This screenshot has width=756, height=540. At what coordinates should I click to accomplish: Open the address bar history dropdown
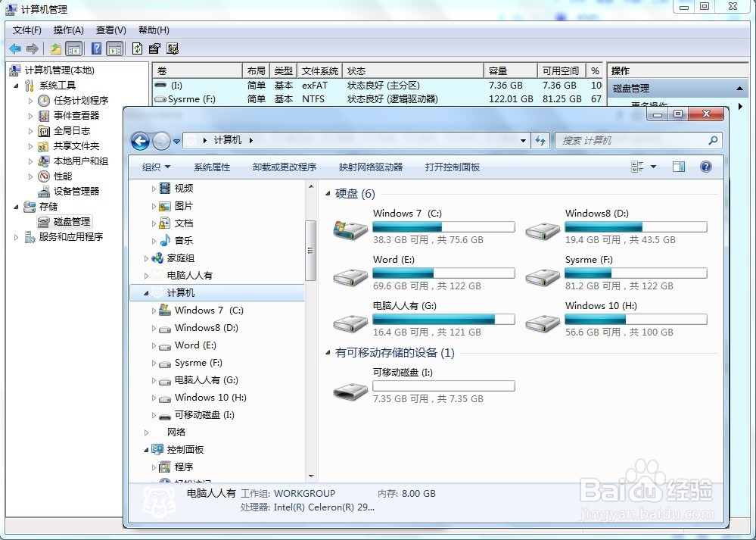pyautogui.click(x=523, y=141)
